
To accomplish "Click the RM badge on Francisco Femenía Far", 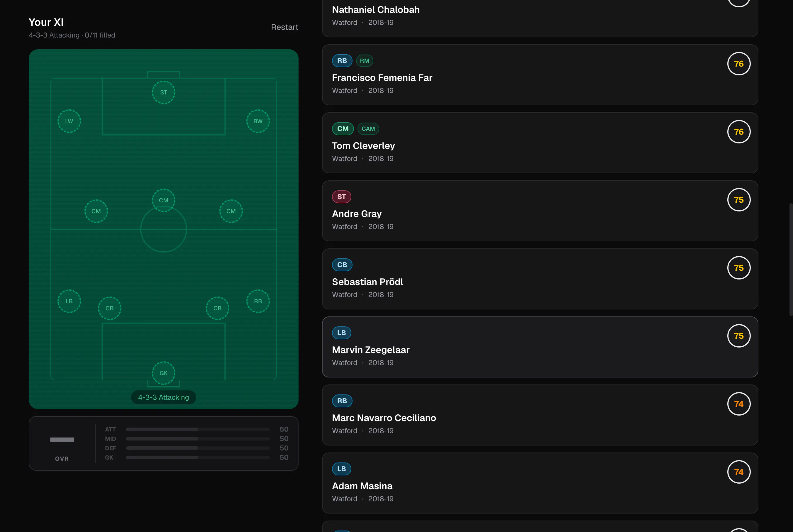I will (365, 61).
